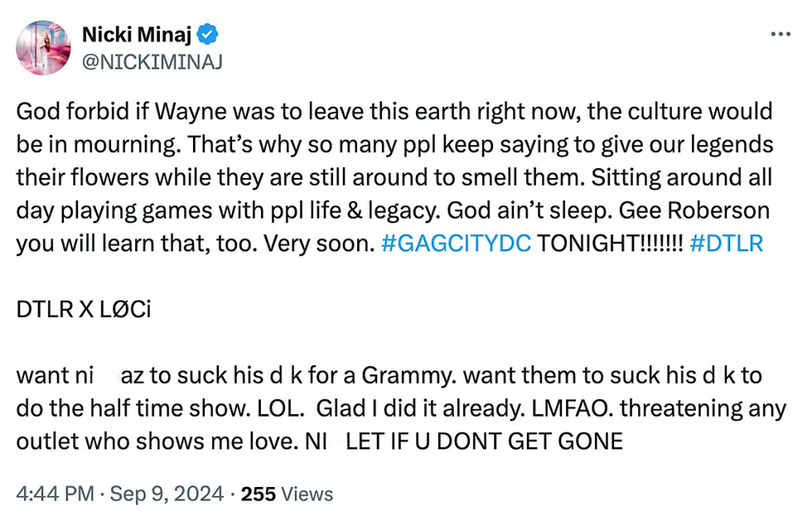Open the @NICKIMINAJ handle link
Viewport: 812px width, 526px height.
click(x=152, y=60)
